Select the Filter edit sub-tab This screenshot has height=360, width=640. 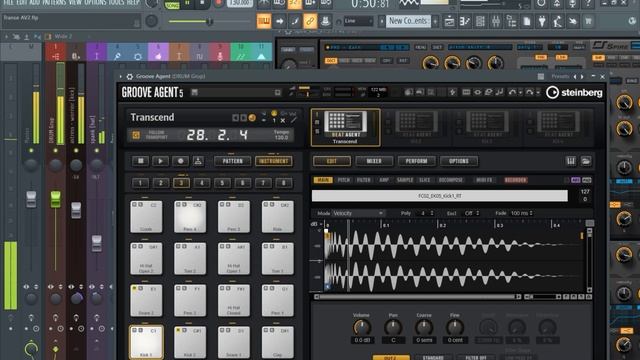point(363,180)
